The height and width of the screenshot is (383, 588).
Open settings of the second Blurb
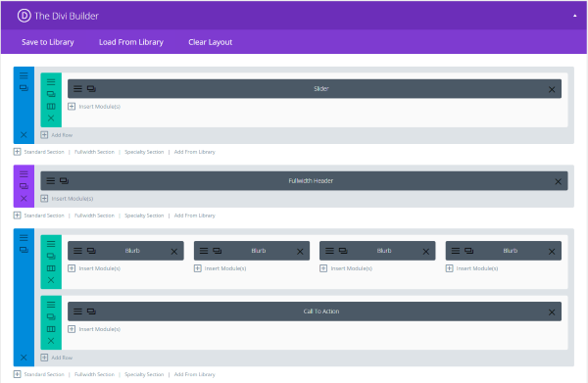tap(204, 251)
